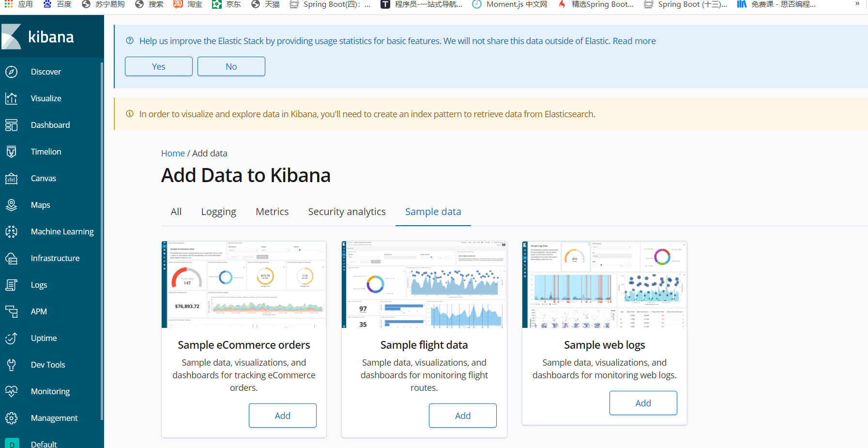The height and width of the screenshot is (448, 868).
Task: Click the Machine Learning sidebar label
Action: pyautogui.click(x=62, y=232)
